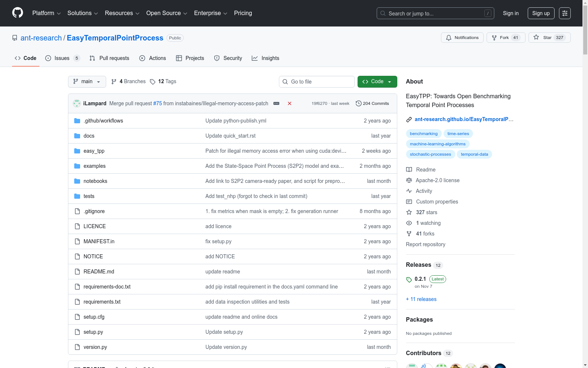Click the Apache license scales icon
The width and height of the screenshot is (588, 368).
(x=409, y=180)
